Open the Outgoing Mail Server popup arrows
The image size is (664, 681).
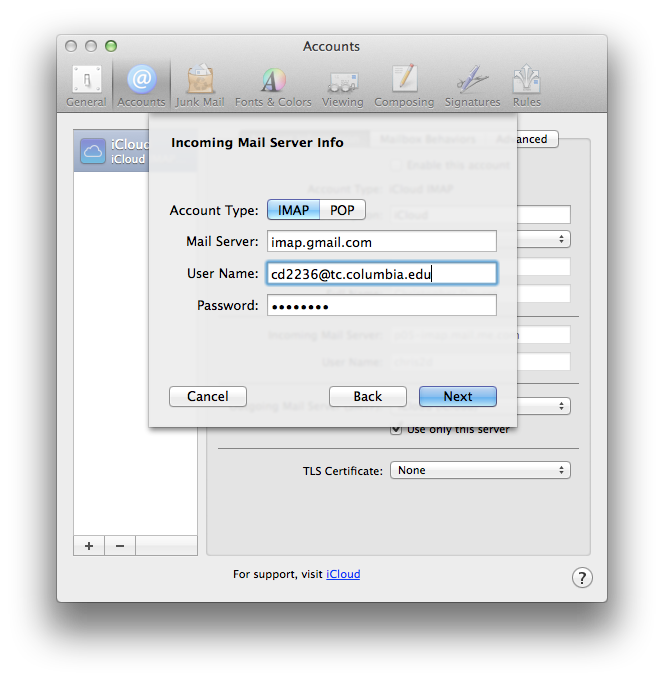[562, 406]
